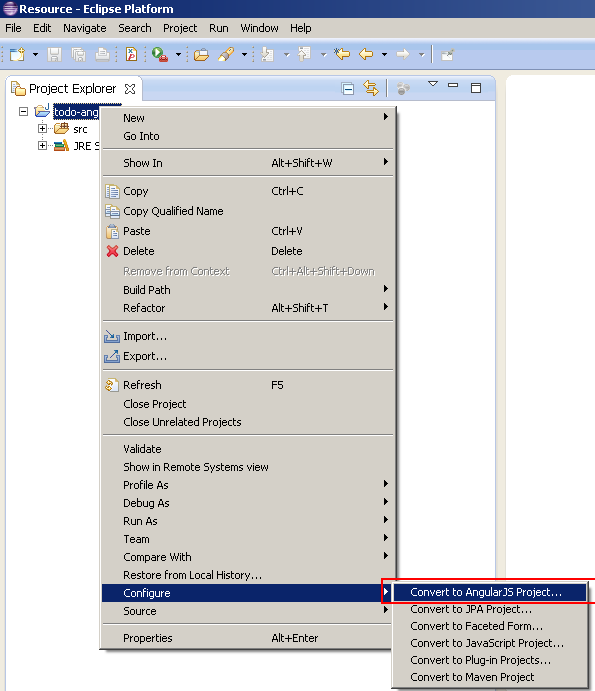Open the Show In submenu
The width and height of the screenshot is (595, 691).
[x=247, y=163]
